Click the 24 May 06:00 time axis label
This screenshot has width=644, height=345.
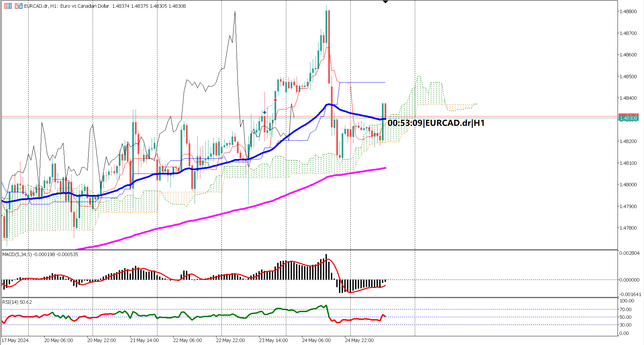316,340
